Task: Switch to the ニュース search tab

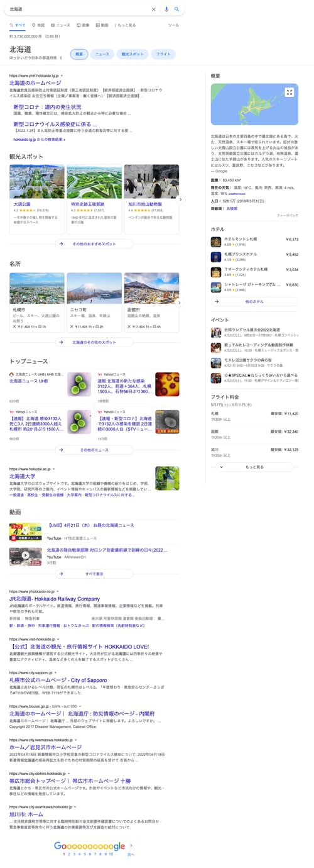Action: click(x=60, y=25)
